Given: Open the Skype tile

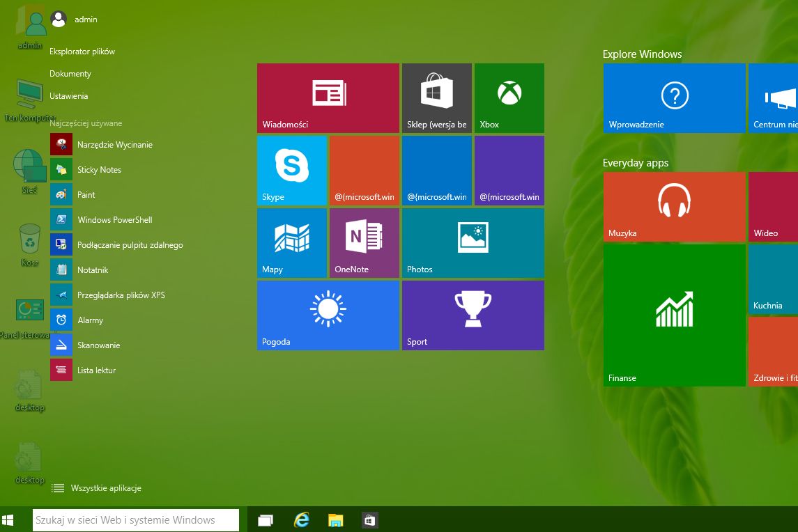Looking at the screenshot, I should tap(291, 171).
